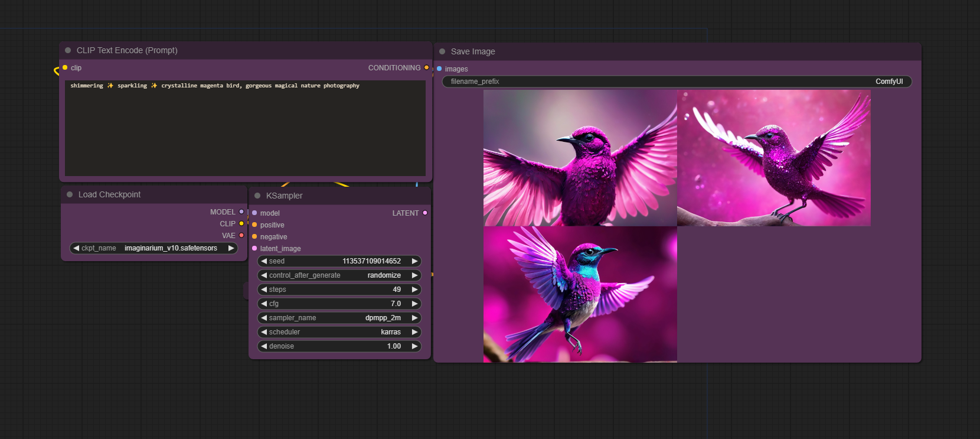Change control_after_generate randomize option
Screen dimensions: 980x439
[339, 275]
